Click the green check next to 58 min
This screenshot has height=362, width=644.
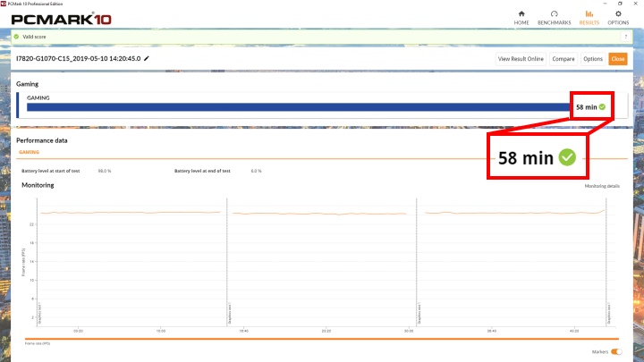coord(602,107)
